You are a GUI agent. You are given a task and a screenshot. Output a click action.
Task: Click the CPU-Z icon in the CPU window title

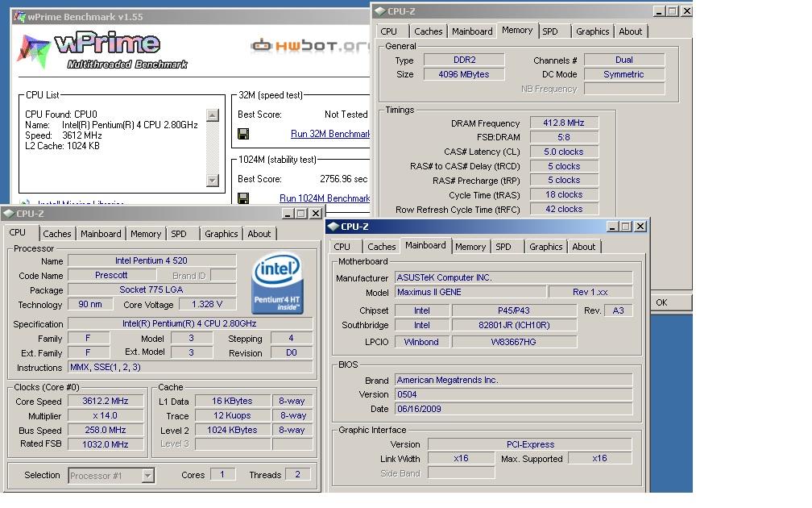(x=8, y=214)
